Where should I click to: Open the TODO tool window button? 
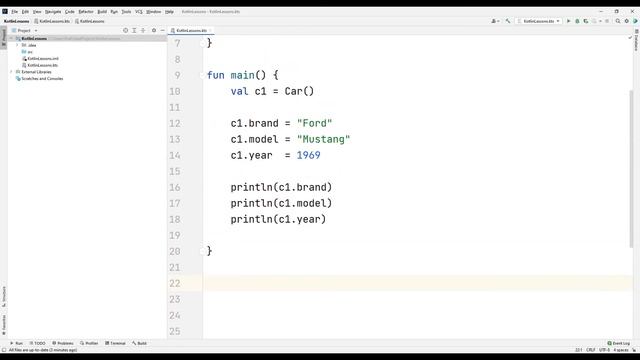(x=38, y=343)
